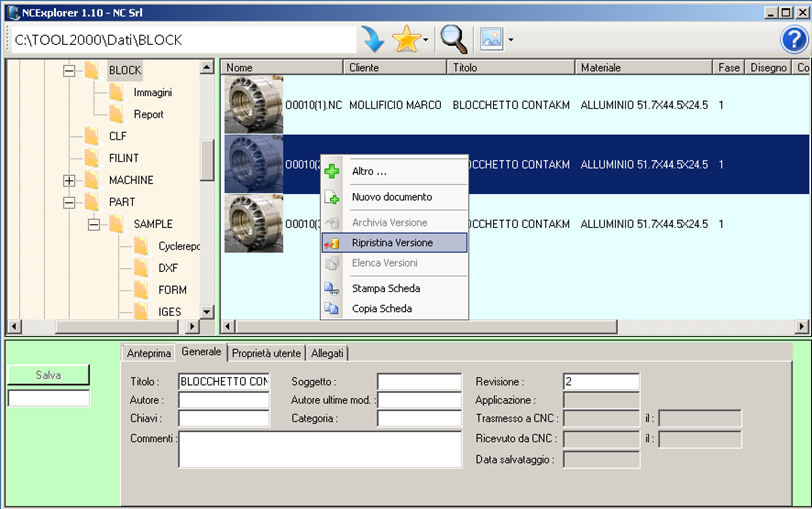This screenshot has height=509, width=812.
Task: Select the FILINT folder
Action: pyautogui.click(x=124, y=158)
